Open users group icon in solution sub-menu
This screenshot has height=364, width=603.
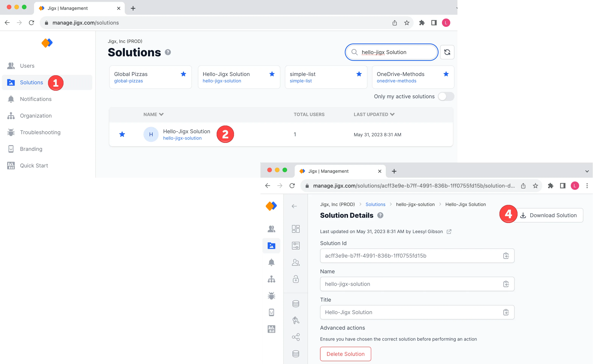point(296,263)
